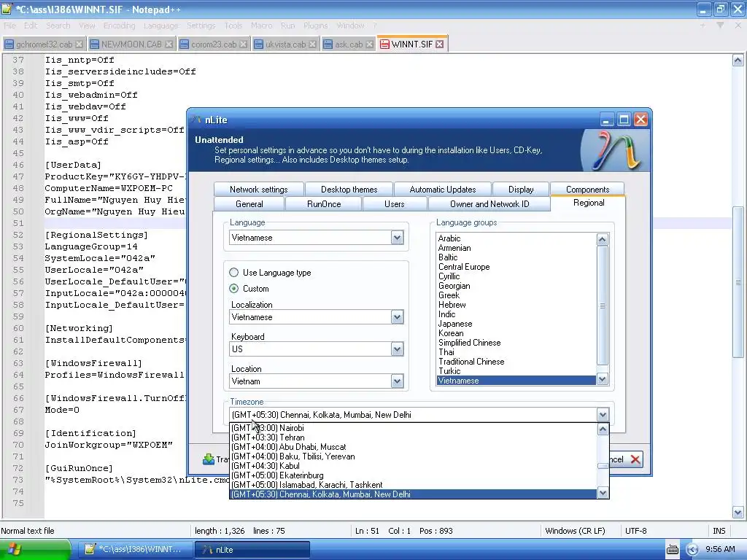Open the Language dropdown showing Vietnamese
This screenshot has height=560, width=747.
(x=397, y=238)
